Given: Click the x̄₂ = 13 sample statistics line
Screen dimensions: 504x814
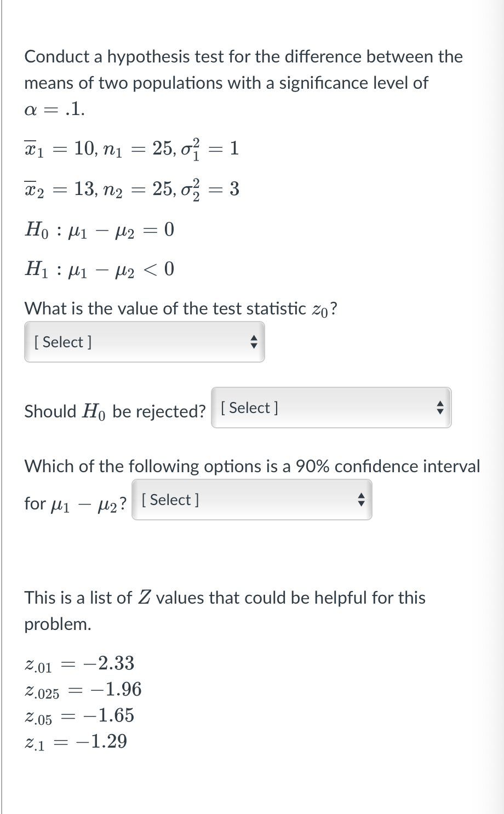Looking at the screenshot, I should tap(131, 189).
